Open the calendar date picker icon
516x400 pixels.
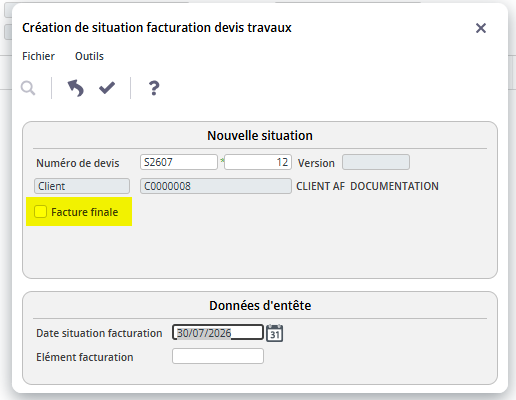275,333
